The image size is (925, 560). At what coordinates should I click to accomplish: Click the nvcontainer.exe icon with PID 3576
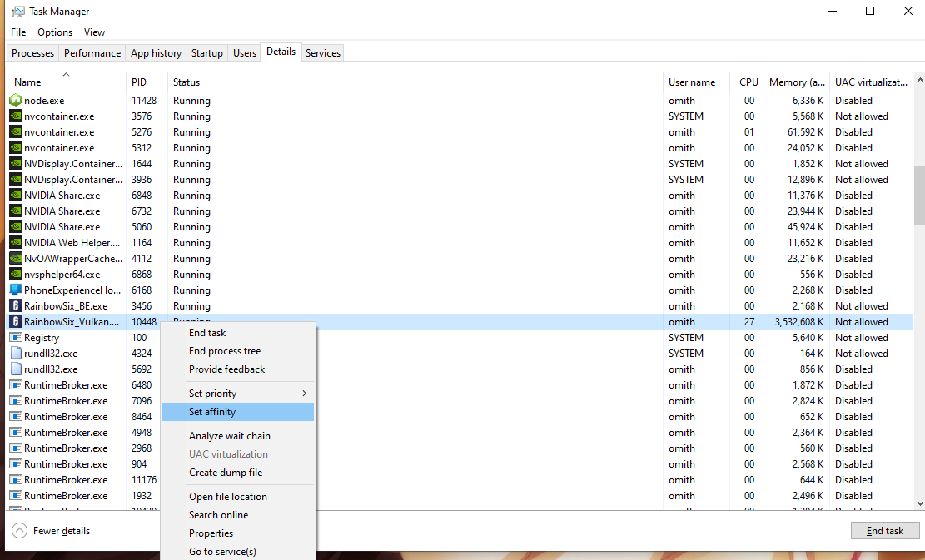(16, 116)
